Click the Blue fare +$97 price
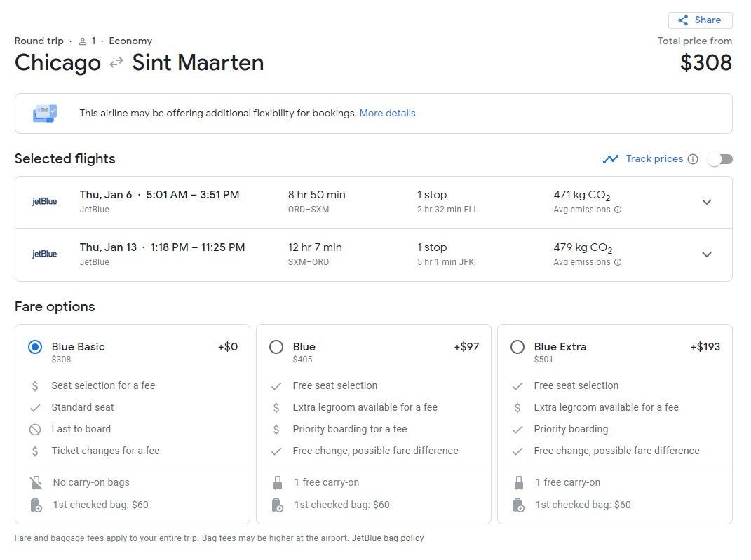The width and height of the screenshot is (751, 560). (x=466, y=346)
